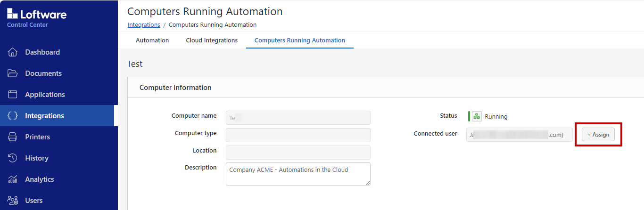Click the Integrations breadcrumb link
This screenshot has width=644, height=210.
(144, 25)
